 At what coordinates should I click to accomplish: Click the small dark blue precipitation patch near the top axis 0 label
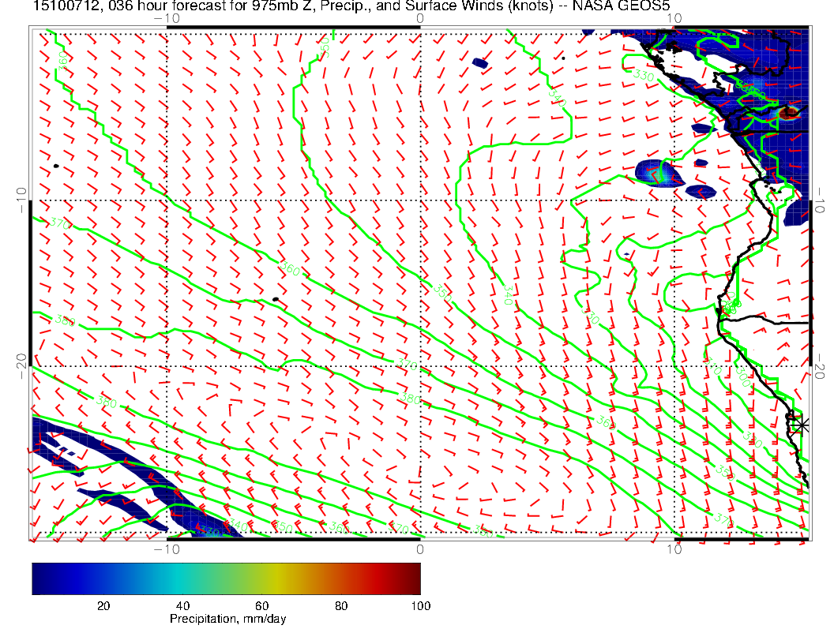[480, 63]
